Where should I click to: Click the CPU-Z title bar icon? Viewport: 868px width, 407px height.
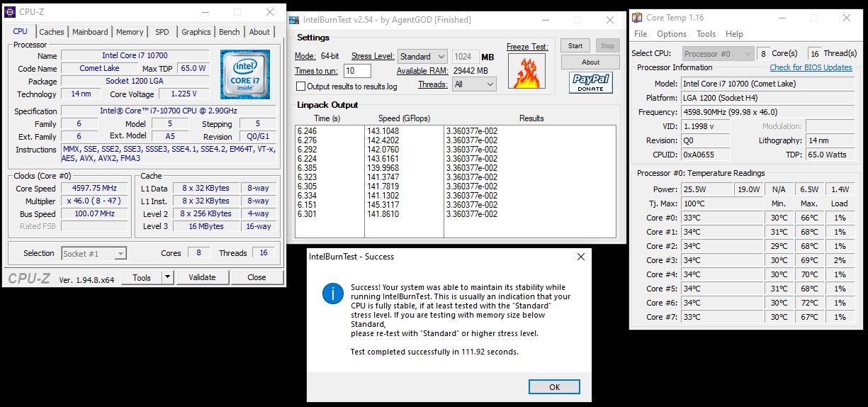[9, 12]
